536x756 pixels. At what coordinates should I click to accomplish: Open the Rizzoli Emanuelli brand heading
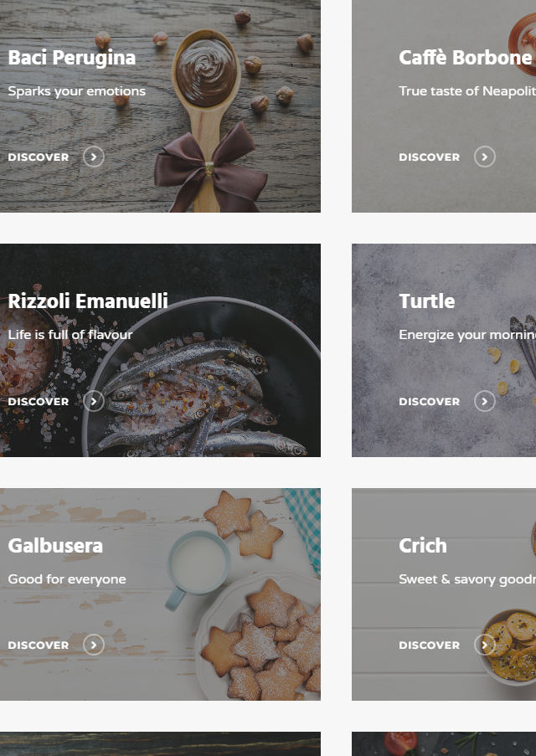pyautogui.click(x=88, y=301)
